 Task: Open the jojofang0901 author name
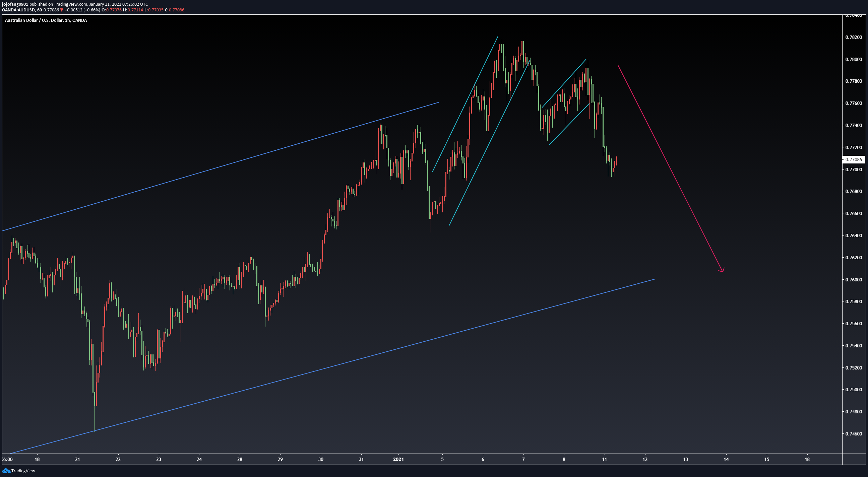15,4
